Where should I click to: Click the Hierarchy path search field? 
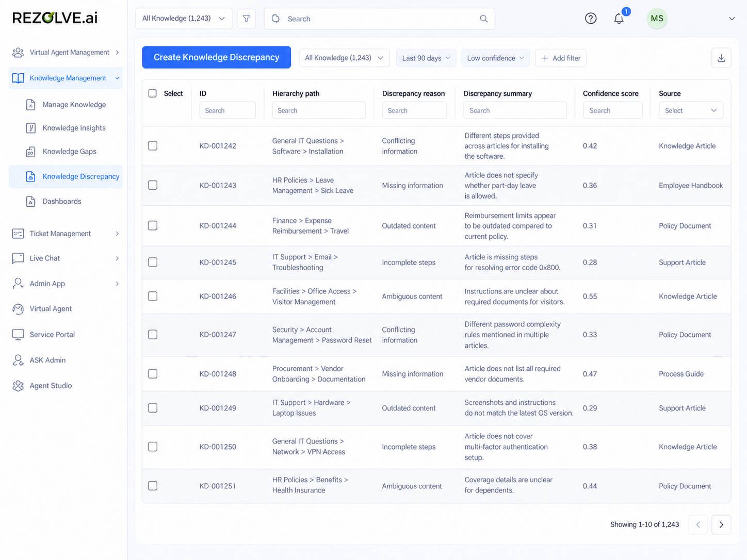coord(319,110)
